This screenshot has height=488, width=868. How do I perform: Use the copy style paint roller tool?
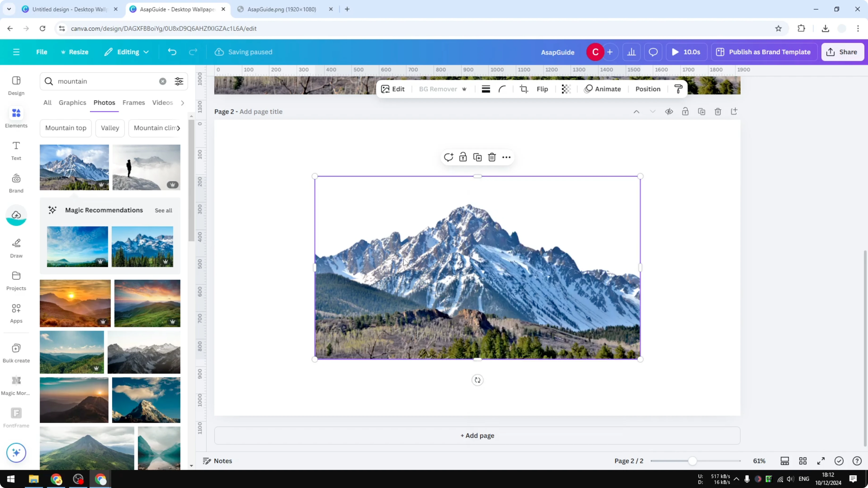pyautogui.click(x=678, y=89)
